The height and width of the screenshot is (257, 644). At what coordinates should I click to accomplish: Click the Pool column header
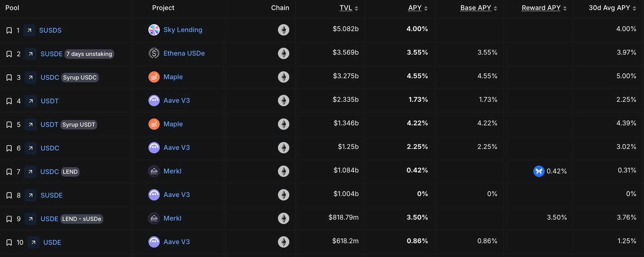pos(12,7)
